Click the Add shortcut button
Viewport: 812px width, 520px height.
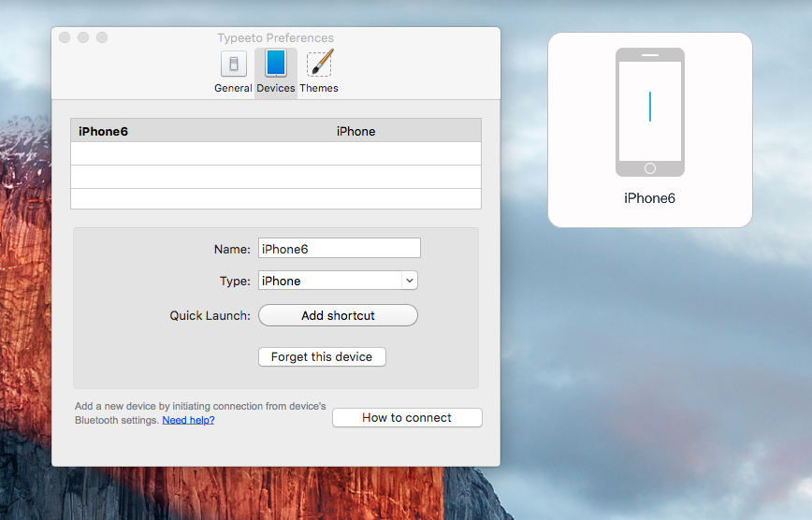pyautogui.click(x=338, y=315)
